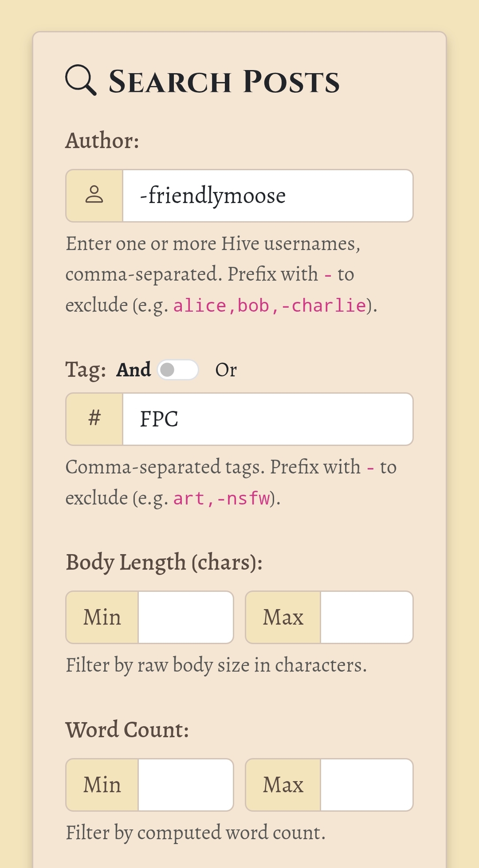The width and height of the screenshot is (479, 868).
Task: Click the Body Length (chars) label
Action: [x=164, y=563]
